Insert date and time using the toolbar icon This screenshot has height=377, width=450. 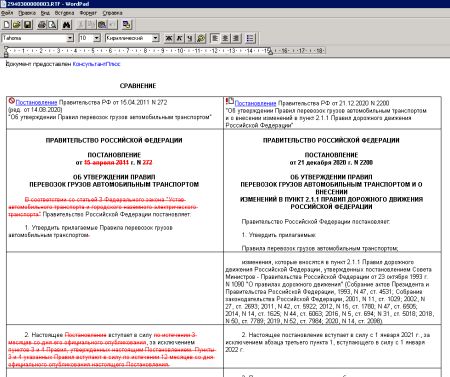[x=127, y=25]
